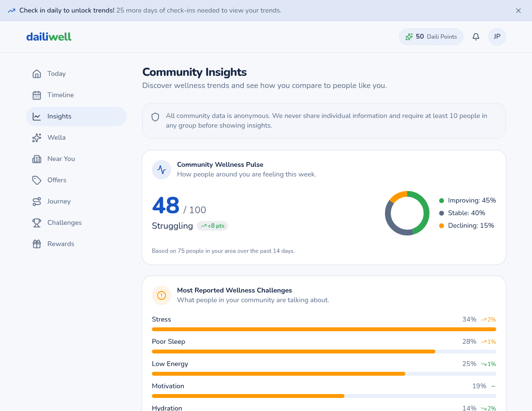Click the Rewards gift icon
This screenshot has width=532, height=411.
click(x=37, y=244)
